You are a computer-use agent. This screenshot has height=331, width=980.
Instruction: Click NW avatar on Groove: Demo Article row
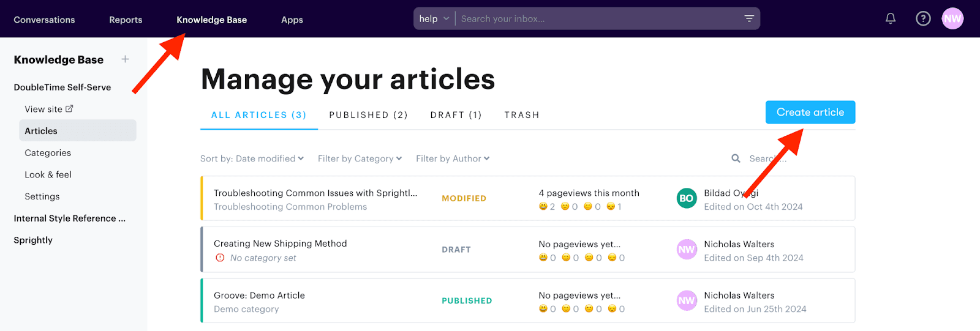(x=687, y=300)
